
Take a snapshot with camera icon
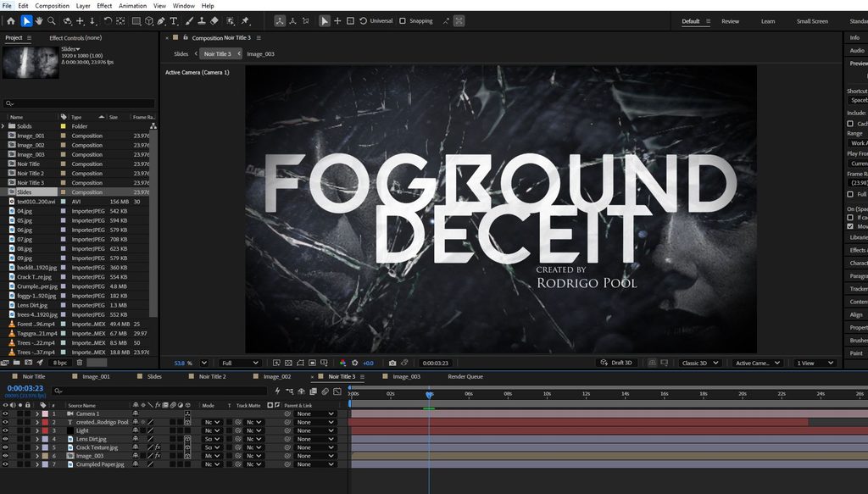(x=392, y=363)
